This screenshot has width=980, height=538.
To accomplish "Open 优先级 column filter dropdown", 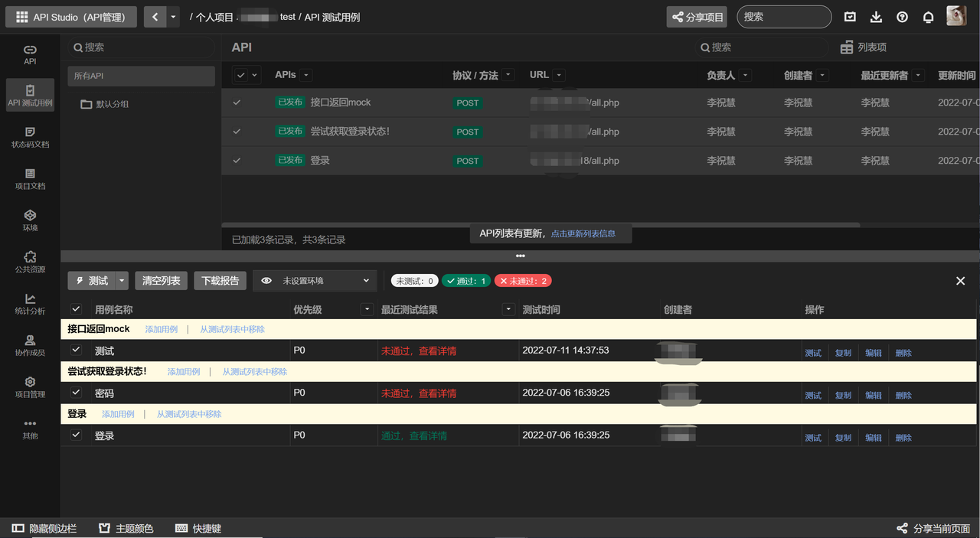I will pos(366,309).
